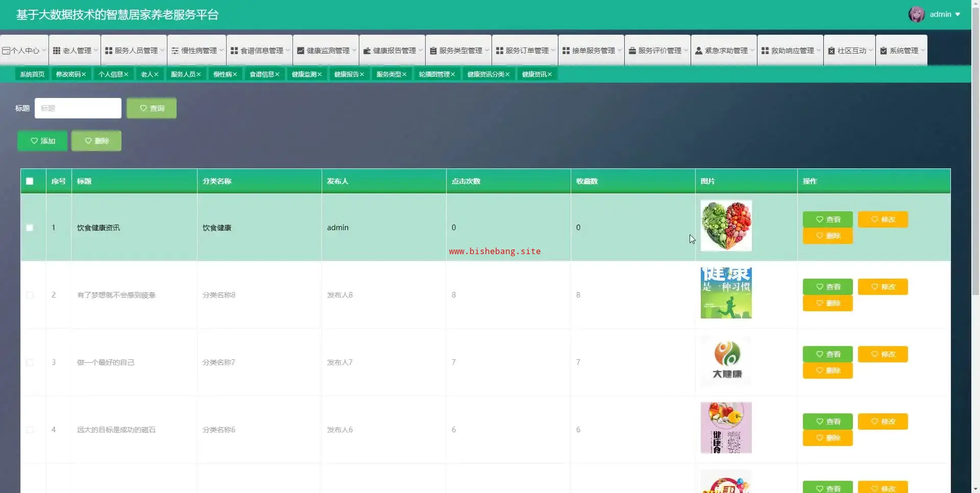View the 饮食健康资讯 row with 查看
Viewport: 980px width, 493px height.
[828, 219]
